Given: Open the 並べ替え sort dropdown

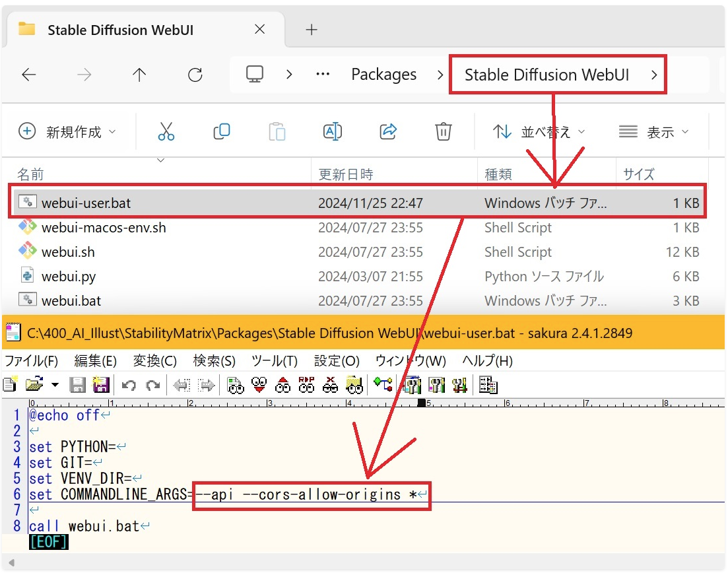Looking at the screenshot, I should click(x=539, y=132).
